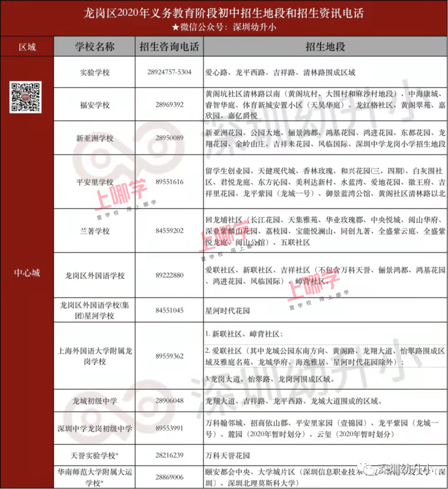
Task: Click item '2. 爱联社区（其中龙城公园东南方向'
Action: pos(325,357)
